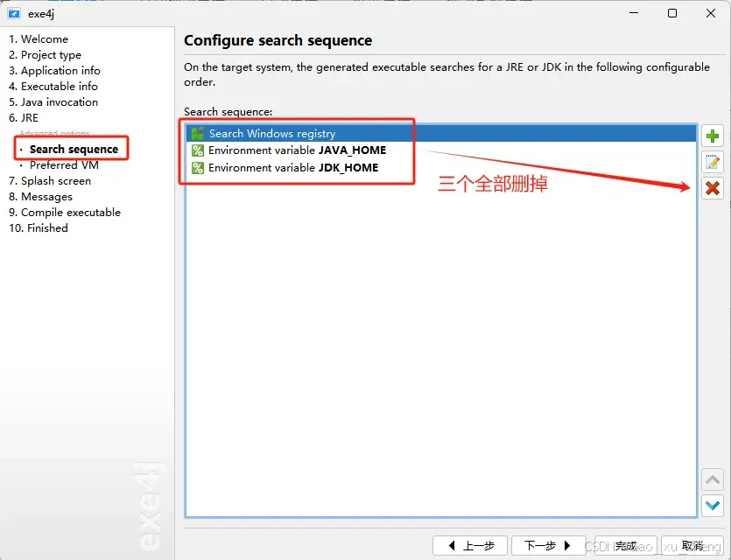Click the edit entry notepad icon
The width and height of the screenshot is (731, 560).
[x=713, y=162]
